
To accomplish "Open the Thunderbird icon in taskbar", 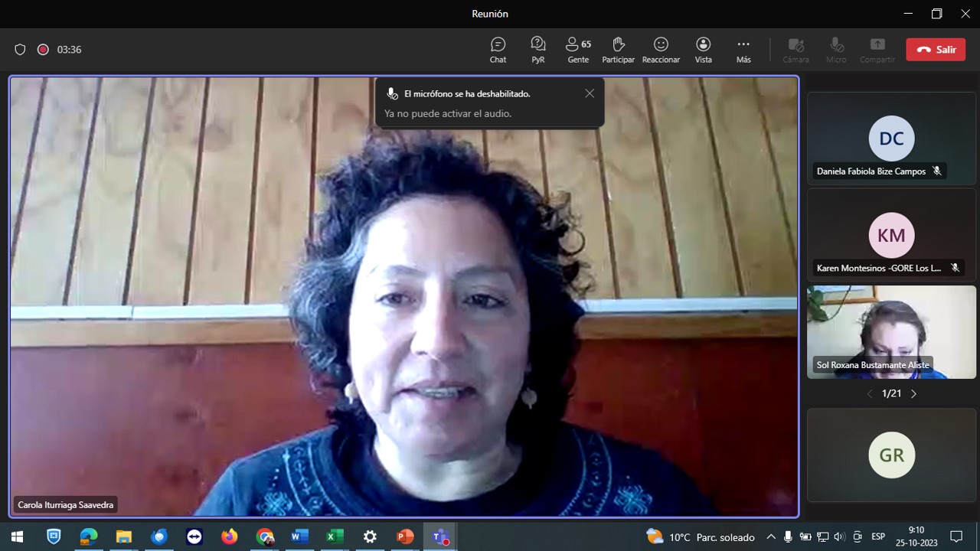I will [159, 536].
